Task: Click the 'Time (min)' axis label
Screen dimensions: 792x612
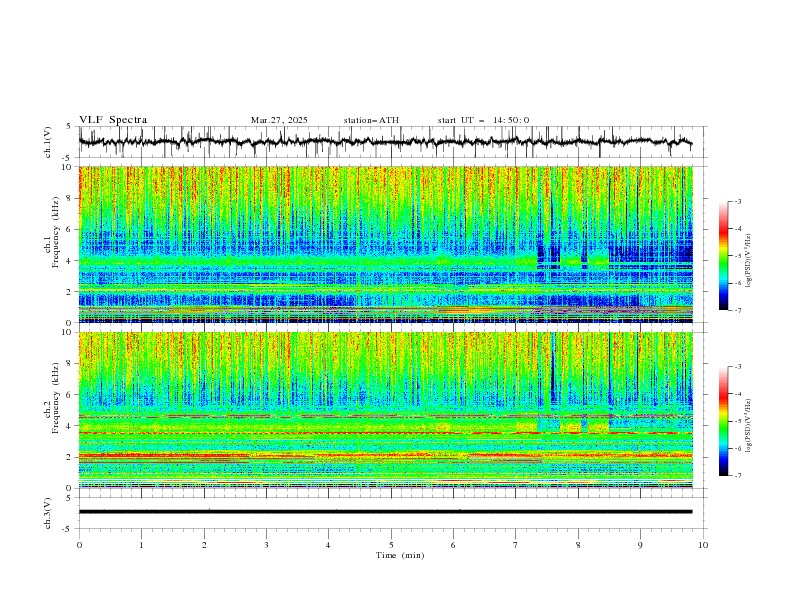Action: pos(400,555)
